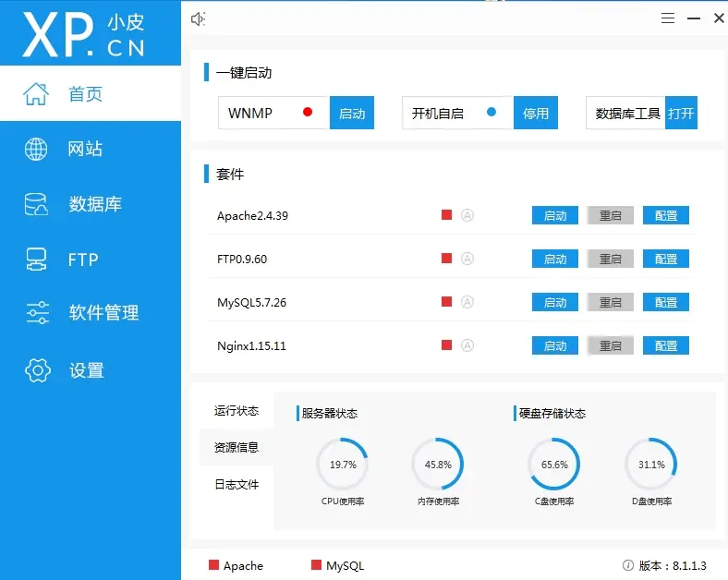Open 设置 in the sidebar
Screen dimensions: 728x580
pyautogui.click(x=91, y=370)
